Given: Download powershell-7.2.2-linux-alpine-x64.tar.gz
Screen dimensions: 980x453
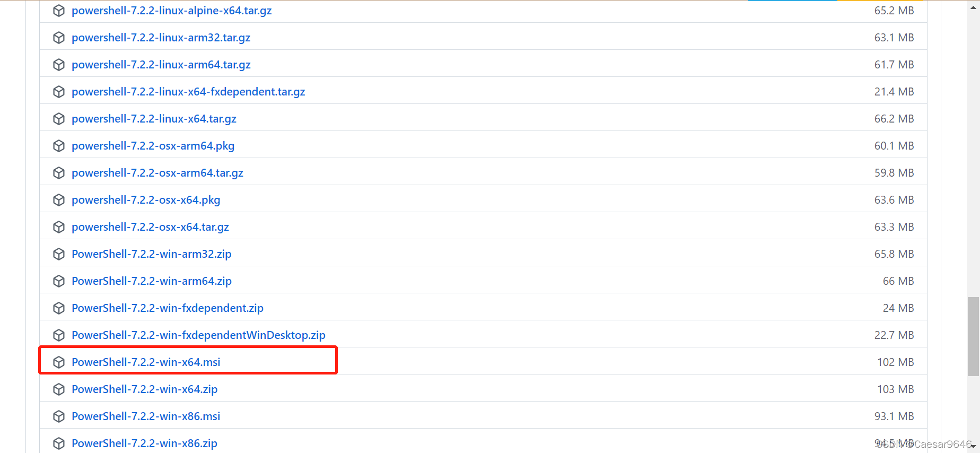Looking at the screenshot, I should point(172,11).
